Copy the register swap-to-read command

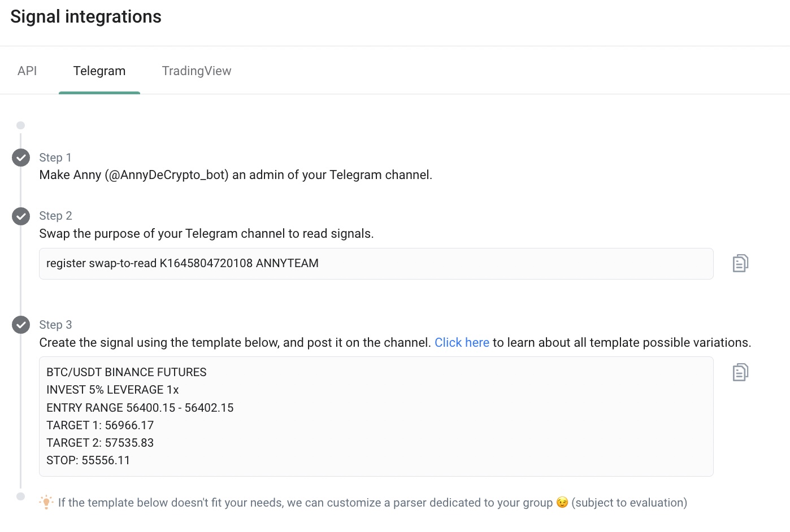click(x=740, y=263)
